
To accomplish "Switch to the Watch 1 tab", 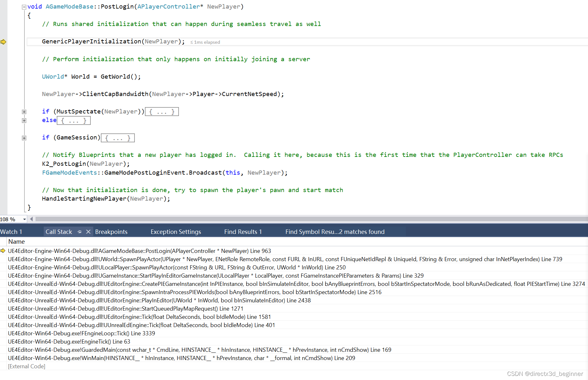I will coord(11,232).
